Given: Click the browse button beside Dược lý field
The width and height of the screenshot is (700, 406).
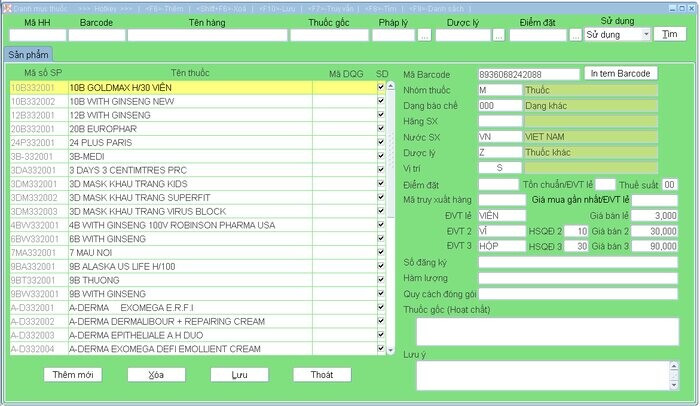Looking at the screenshot, I should [x=498, y=35].
